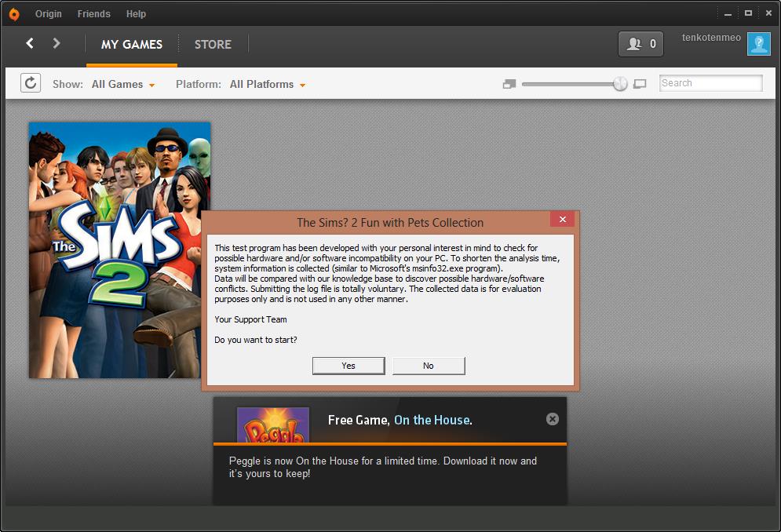Adjust the thumbnail size slider knob
This screenshot has width=781, height=532.
pos(620,84)
